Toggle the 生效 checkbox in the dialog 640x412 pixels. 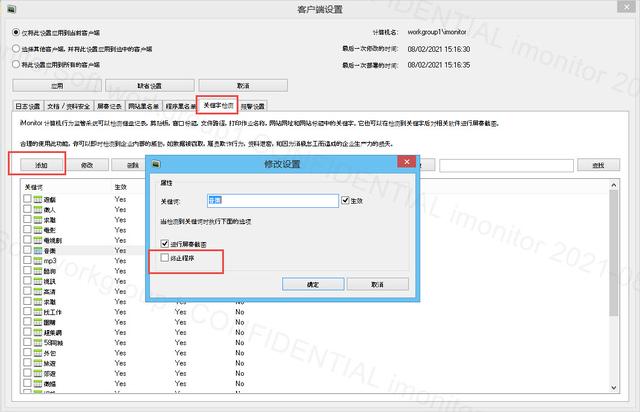coord(346,200)
